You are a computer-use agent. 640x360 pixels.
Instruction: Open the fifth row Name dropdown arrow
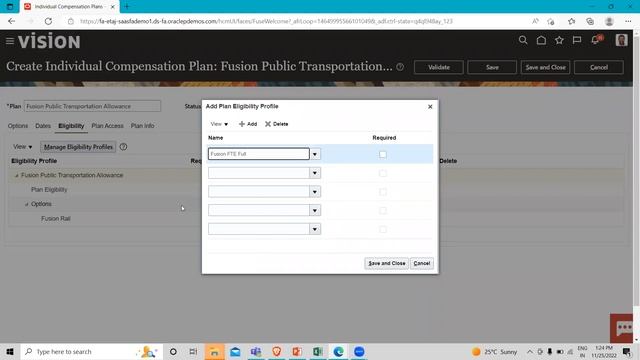point(315,229)
